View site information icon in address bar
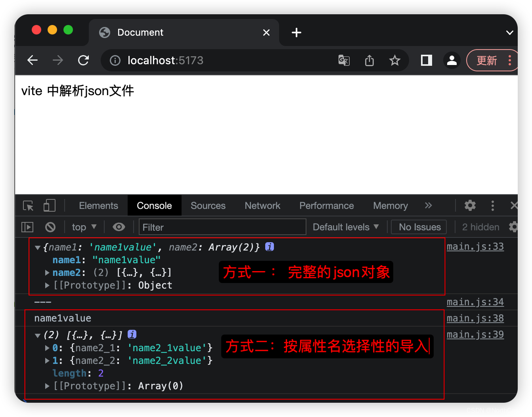This screenshot has height=417, width=532. click(x=115, y=60)
